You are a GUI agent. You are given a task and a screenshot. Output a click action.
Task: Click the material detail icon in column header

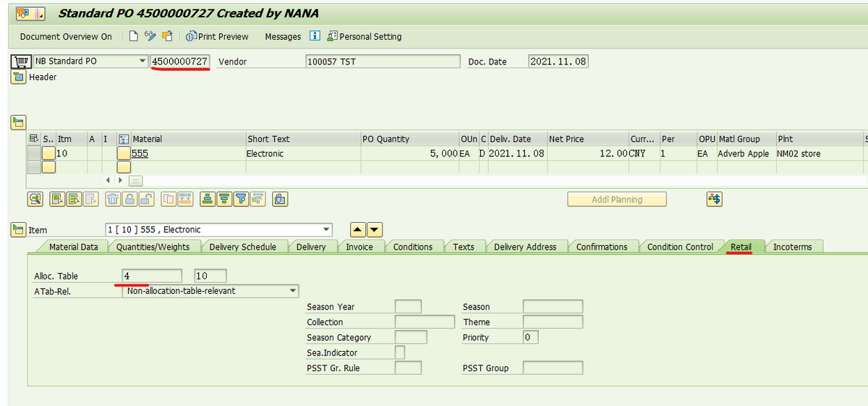pyautogui.click(x=124, y=138)
